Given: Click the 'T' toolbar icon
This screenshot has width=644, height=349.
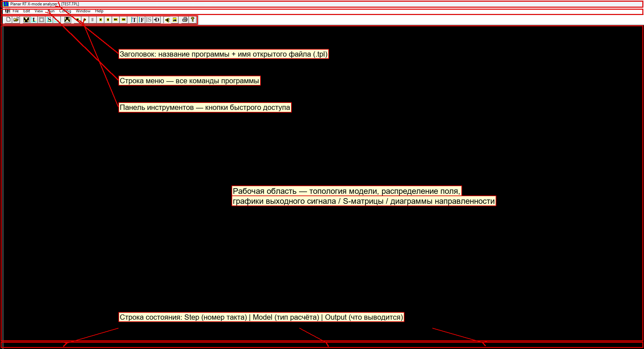Looking at the screenshot, I should 134,20.
